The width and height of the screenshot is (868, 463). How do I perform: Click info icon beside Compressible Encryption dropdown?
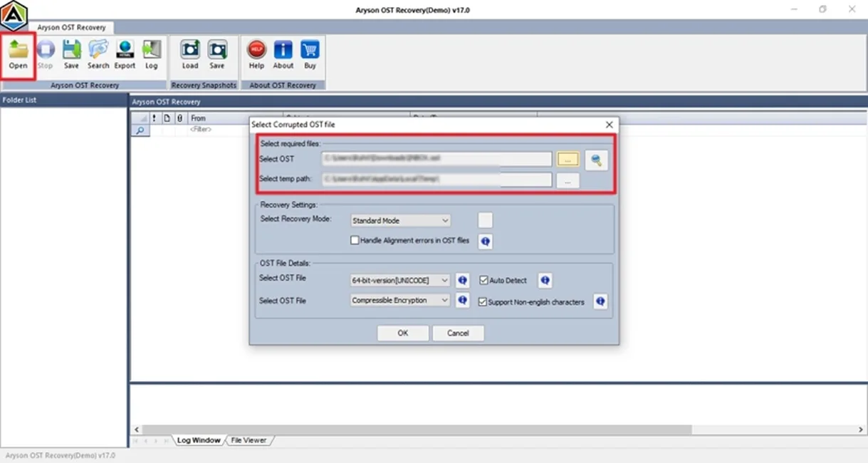(462, 301)
